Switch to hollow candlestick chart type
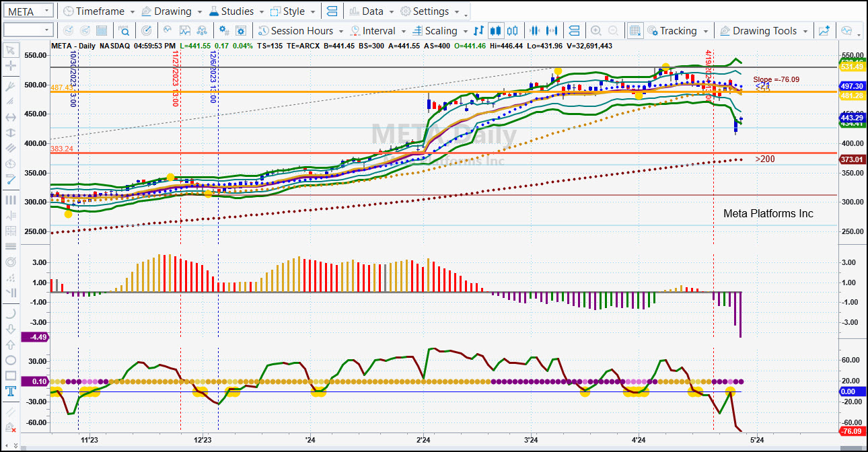This screenshot has height=452, width=868. pyautogui.click(x=513, y=31)
